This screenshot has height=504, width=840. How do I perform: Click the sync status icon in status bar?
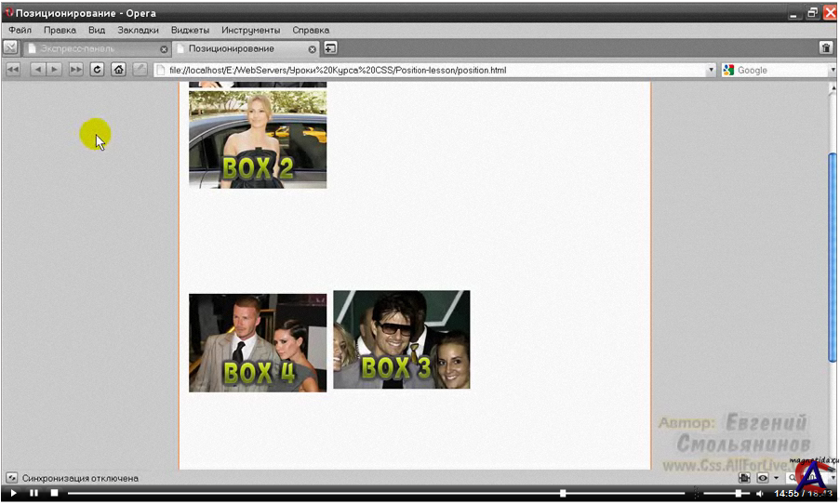11,478
